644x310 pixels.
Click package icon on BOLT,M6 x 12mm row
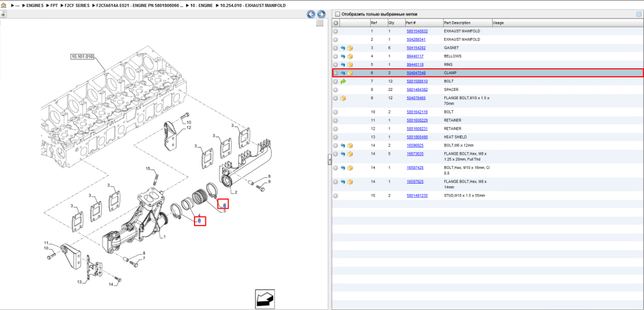pos(350,145)
